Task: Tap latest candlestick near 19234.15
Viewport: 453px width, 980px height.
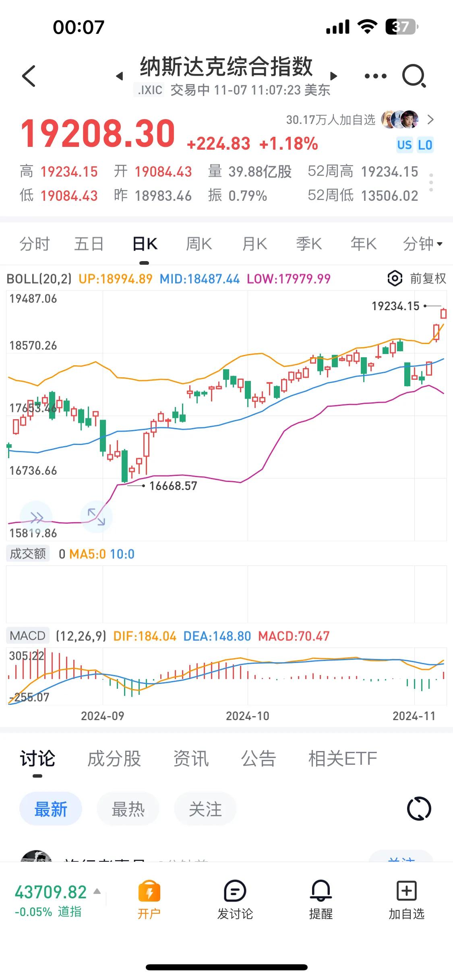Action: (443, 313)
